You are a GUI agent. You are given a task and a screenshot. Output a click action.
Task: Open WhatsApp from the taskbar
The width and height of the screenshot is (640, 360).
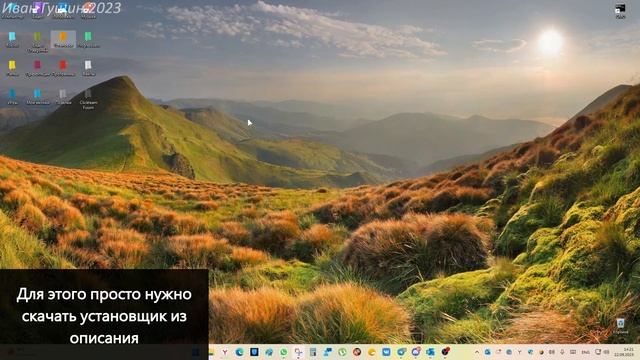coord(283,352)
